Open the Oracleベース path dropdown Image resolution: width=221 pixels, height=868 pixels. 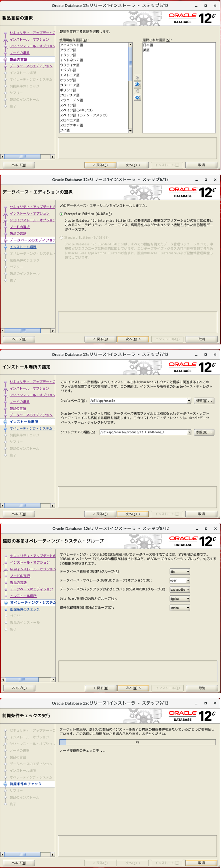click(189, 401)
